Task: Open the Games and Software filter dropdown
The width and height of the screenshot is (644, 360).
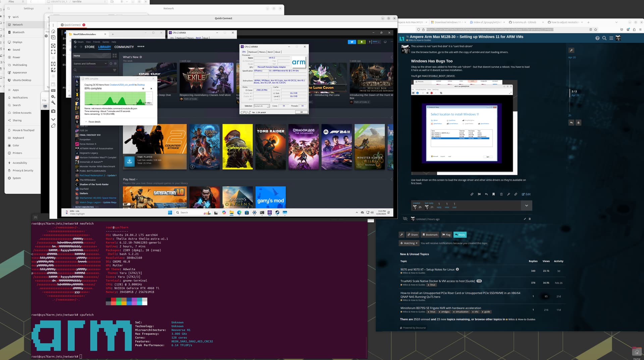Action: click(x=90, y=64)
